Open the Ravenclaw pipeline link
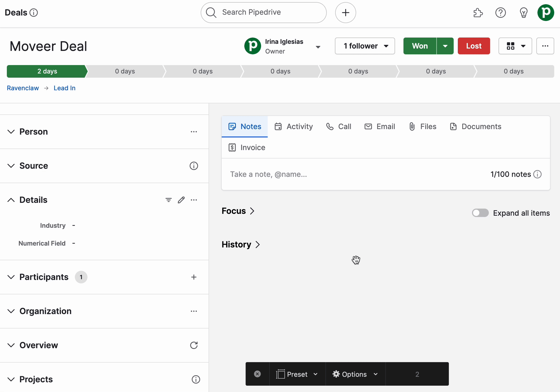The height and width of the screenshot is (392, 560). tap(23, 88)
